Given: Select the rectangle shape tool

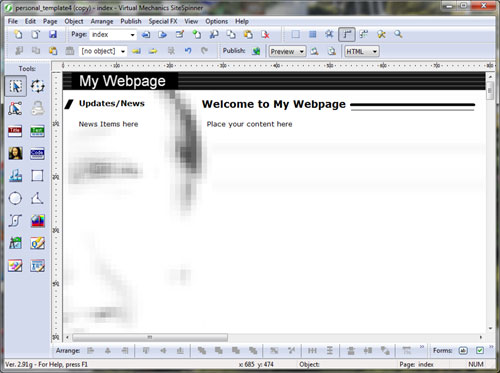Looking at the screenshot, I should tap(37, 176).
